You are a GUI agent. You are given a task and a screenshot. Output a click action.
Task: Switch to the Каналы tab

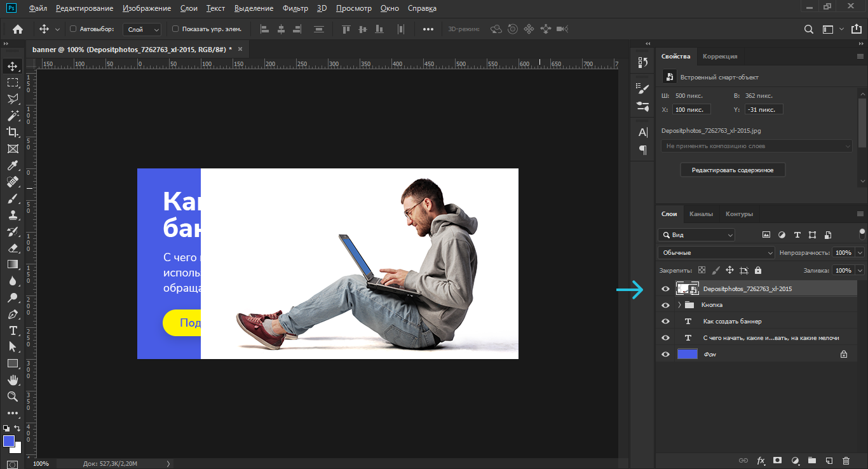tap(701, 214)
